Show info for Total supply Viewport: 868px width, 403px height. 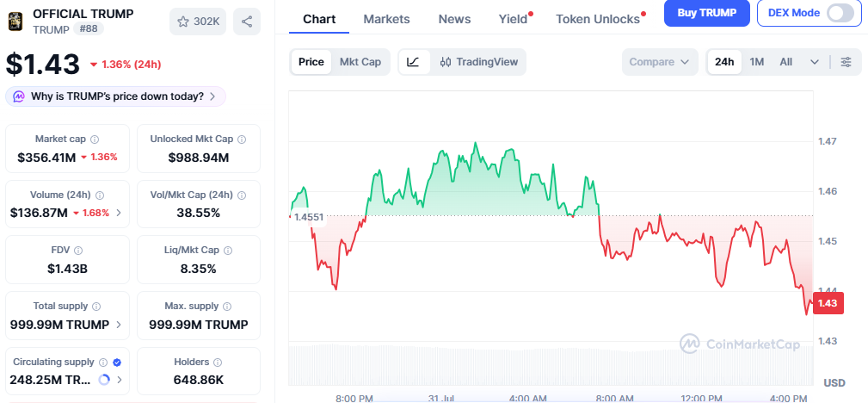click(x=96, y=306)
